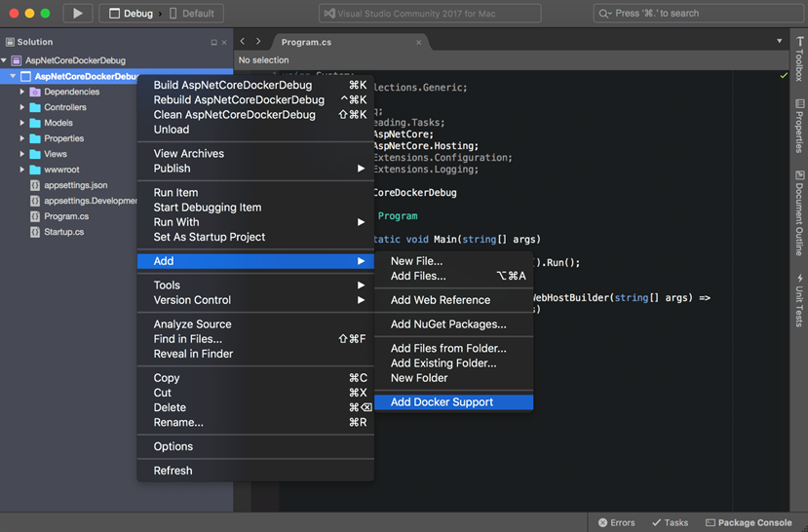Viewport: 808px width, 532px height.
Task: Click the Run play button
Action: [x=78, y=14]
